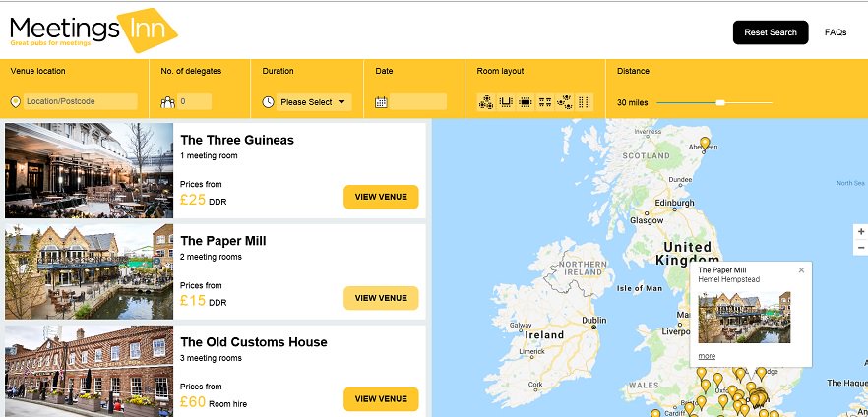This screenshot has width=868, height=417.
Task: Select the U-shape room layout icon
Action: click(x=506, y=102)
